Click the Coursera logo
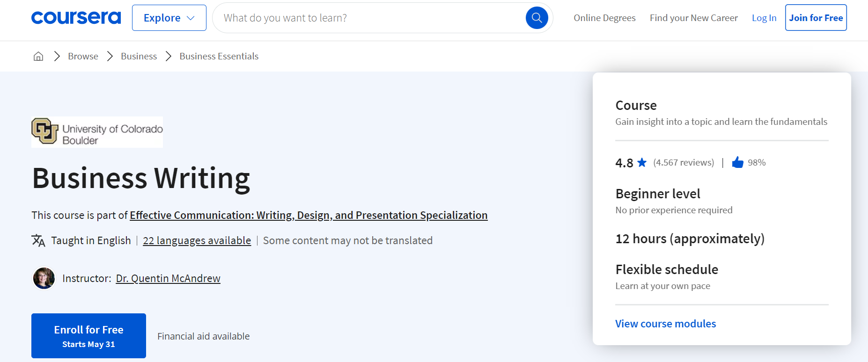868x362 pixels. 76,18
